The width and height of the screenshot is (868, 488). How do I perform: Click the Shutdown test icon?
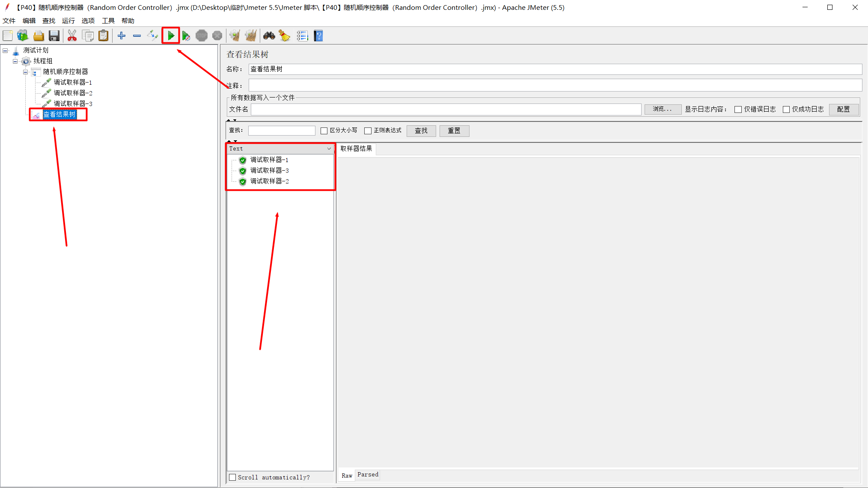(217, 36)
